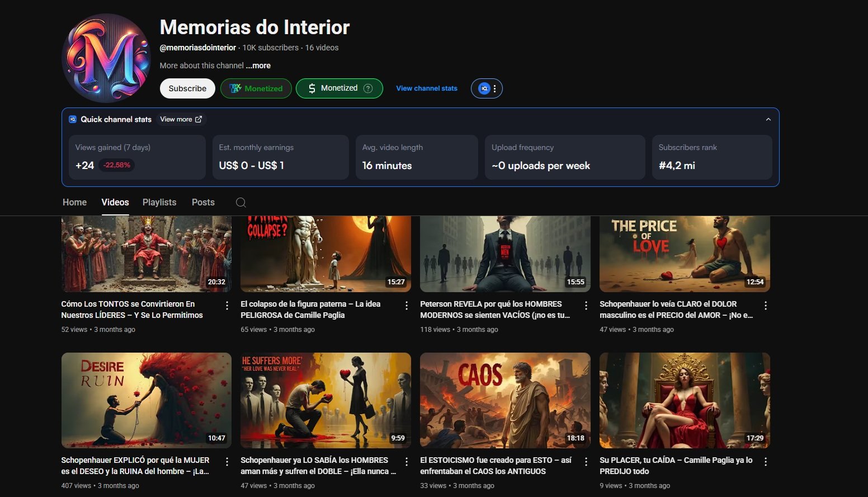Open El ESTOICISMO fue creado video title

click(x=496, y=466)
